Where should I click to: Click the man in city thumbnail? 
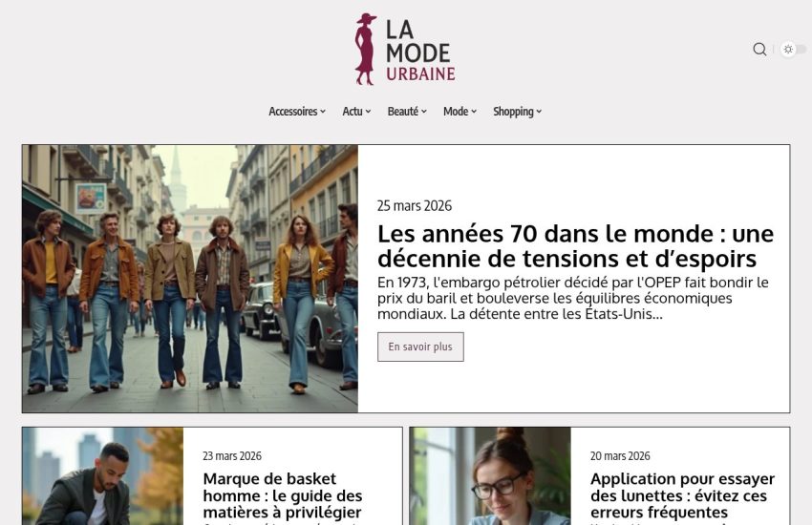(x=102, y=476)
